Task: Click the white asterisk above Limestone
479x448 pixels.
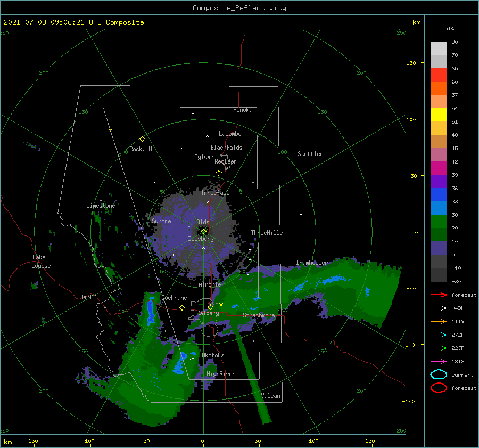Action: coord(101,201)
